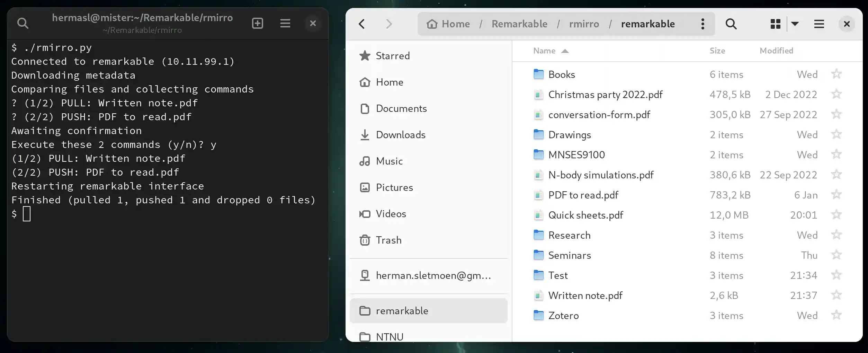Open the Trash from the sidebar
Viewport: 868px width, 353px height.
pos(388,240)
